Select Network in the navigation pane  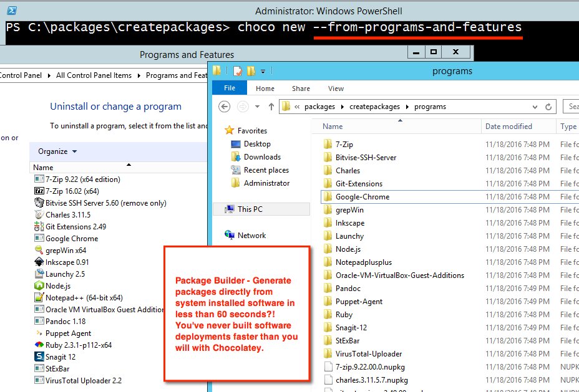[245, 236]
